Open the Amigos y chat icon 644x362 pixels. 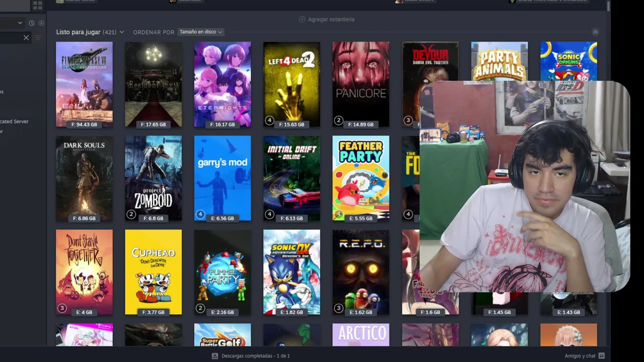click(x=601, y=355)
